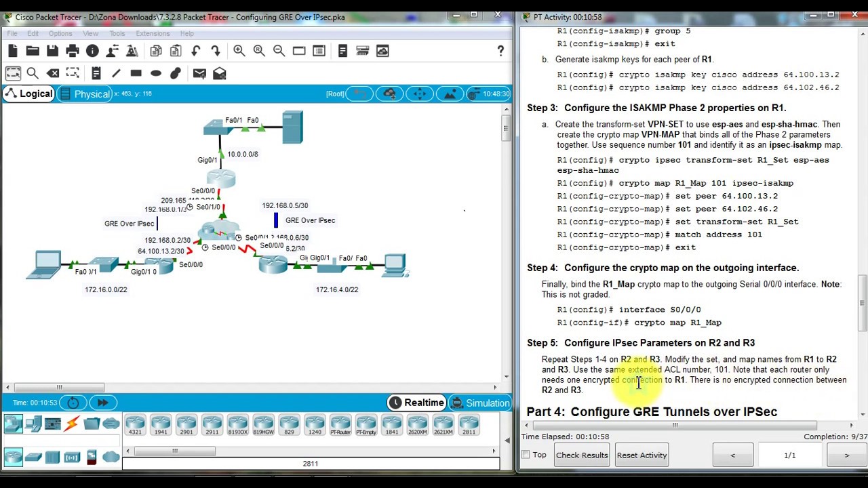Click fast forward time button
The image size is (868, 488).
point(102,403)
